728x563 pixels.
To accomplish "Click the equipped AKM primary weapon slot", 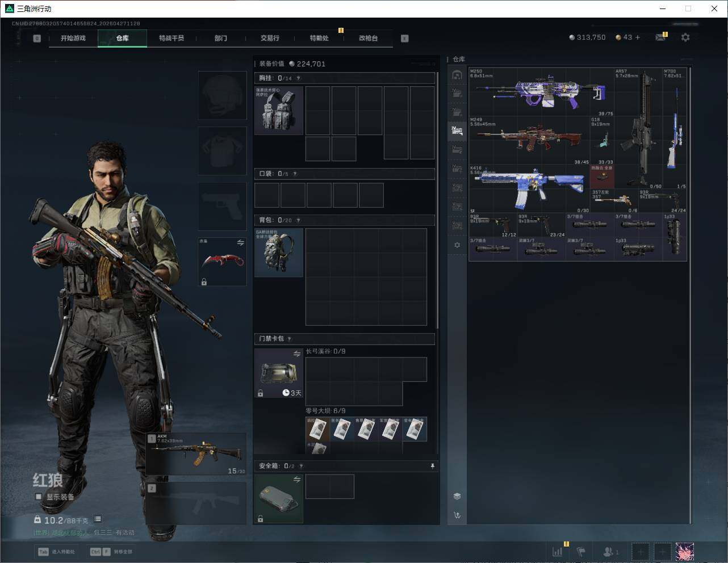I will 196,454.
